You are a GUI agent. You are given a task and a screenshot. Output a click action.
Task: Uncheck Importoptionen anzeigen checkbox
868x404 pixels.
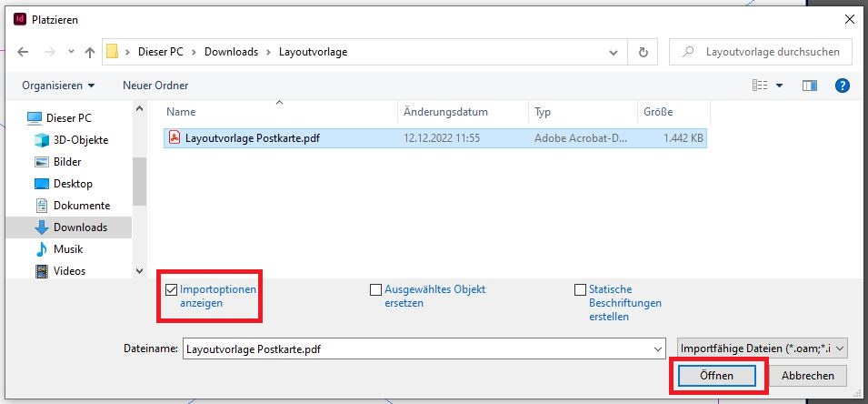click(x=172, y=290)
